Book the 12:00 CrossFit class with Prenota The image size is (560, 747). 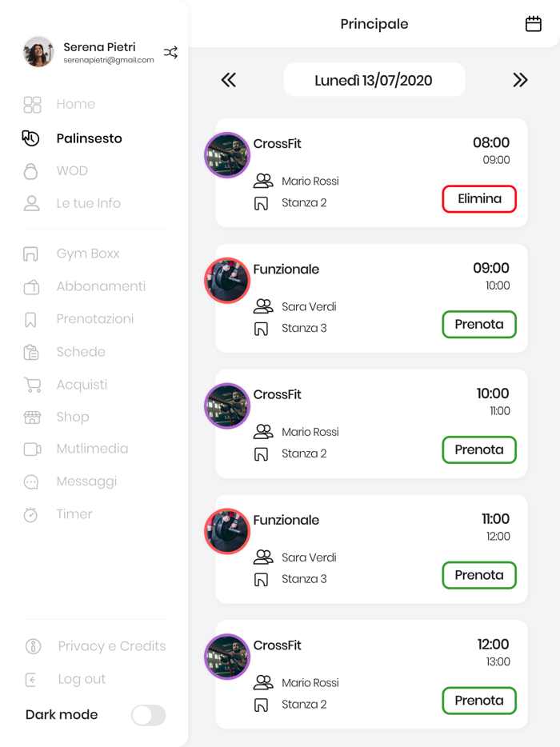(x=479, y=701)
